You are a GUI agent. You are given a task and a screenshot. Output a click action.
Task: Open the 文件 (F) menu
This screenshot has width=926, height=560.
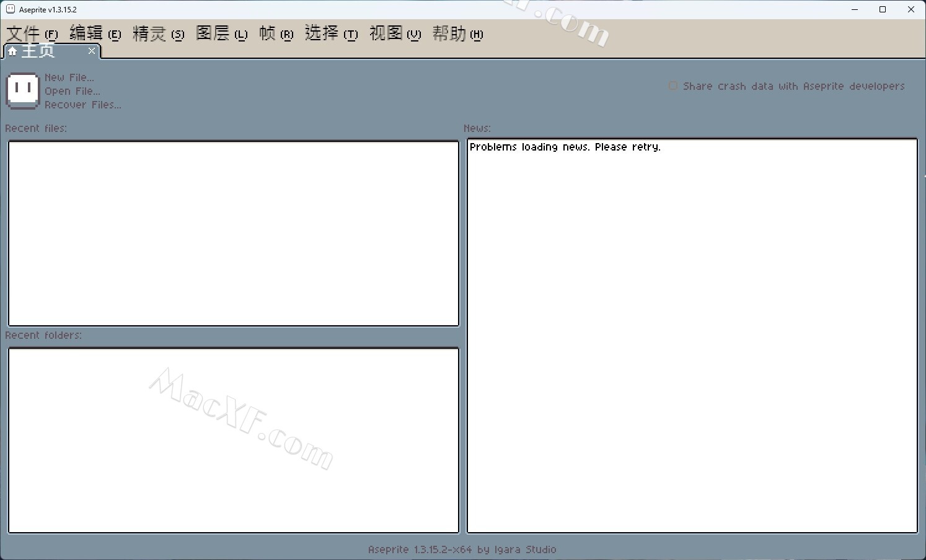pyautogui.click(x=32, y=33)
